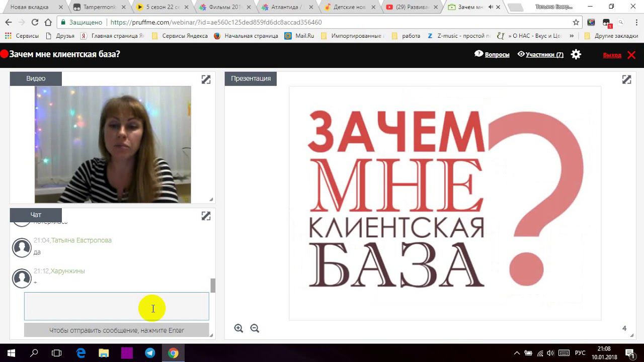The height and width of the screenshot is (362, 644).
Task: Select the Видео panel tab
Action: tap(36, 78)
